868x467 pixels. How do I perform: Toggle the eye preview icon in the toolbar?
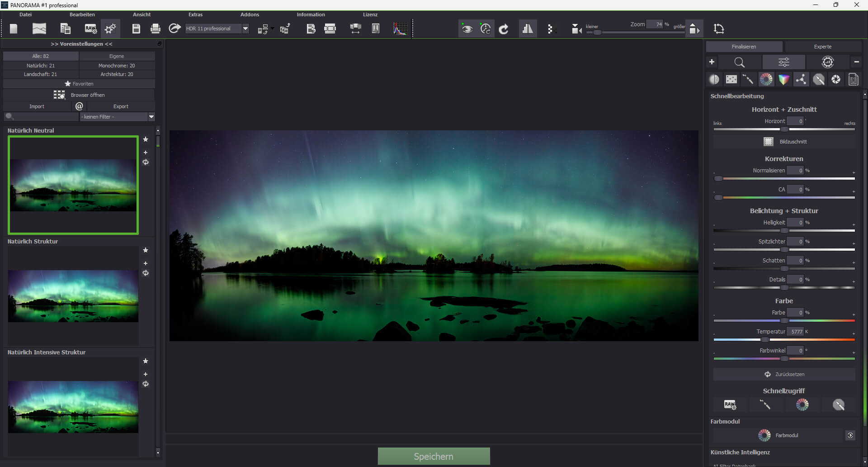[x=467, y=29]
